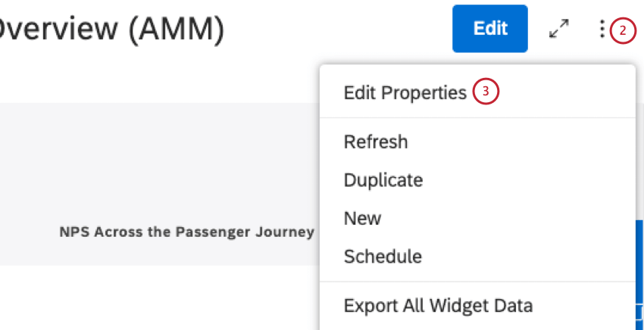644x330 pixels.
Task: Click the divider line above Export All Widget Data
Action: click(x=477, y=282)
